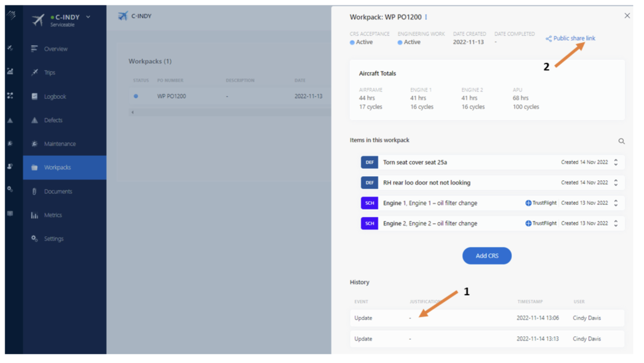The width and height of the screenshot is (644, 363).
Task: Open the Maintenance section in sidebar
Action: (x=60, y=144)
